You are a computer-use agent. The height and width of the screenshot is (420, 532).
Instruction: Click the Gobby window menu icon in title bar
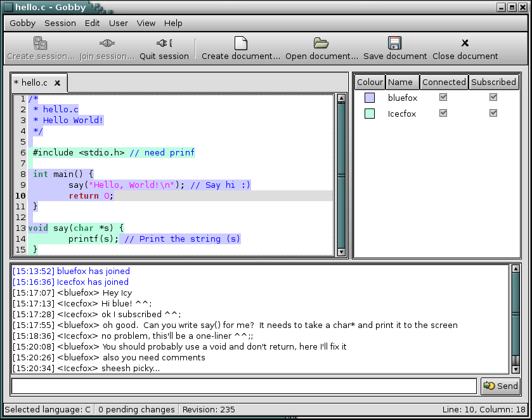pos(8,7)
